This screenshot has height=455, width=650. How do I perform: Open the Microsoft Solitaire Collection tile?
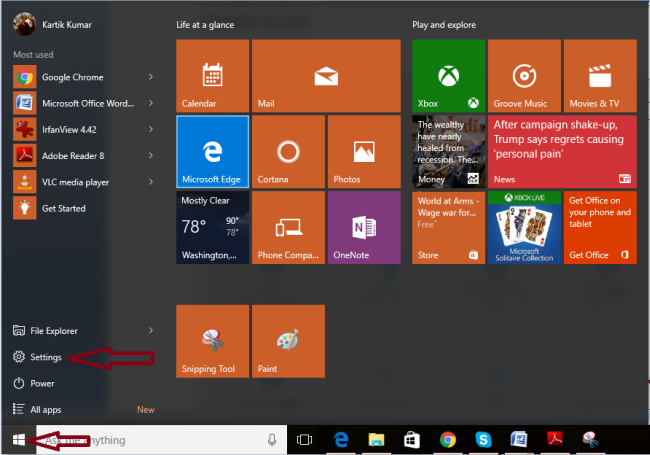(x=524, y=227)
